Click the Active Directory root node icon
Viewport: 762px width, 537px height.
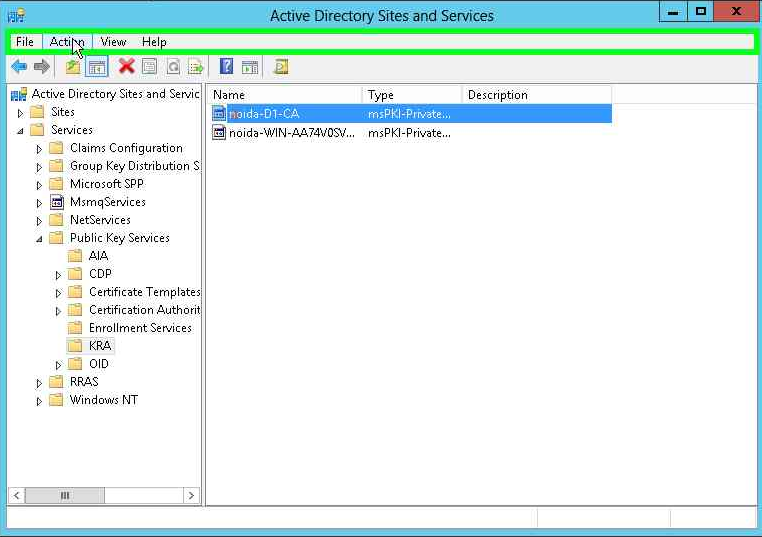click(x=19, y=94)
